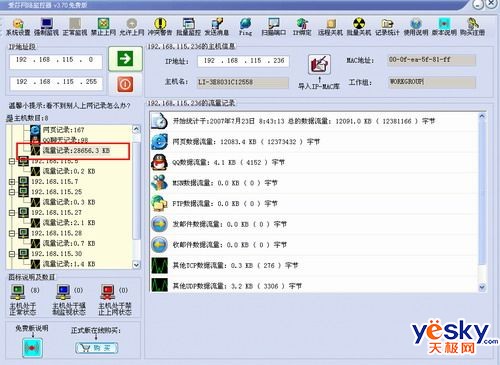Click the host IP地址 field 192.168.115.236
The width and height of the screenshot is (500, 365).
click(243, 61)
